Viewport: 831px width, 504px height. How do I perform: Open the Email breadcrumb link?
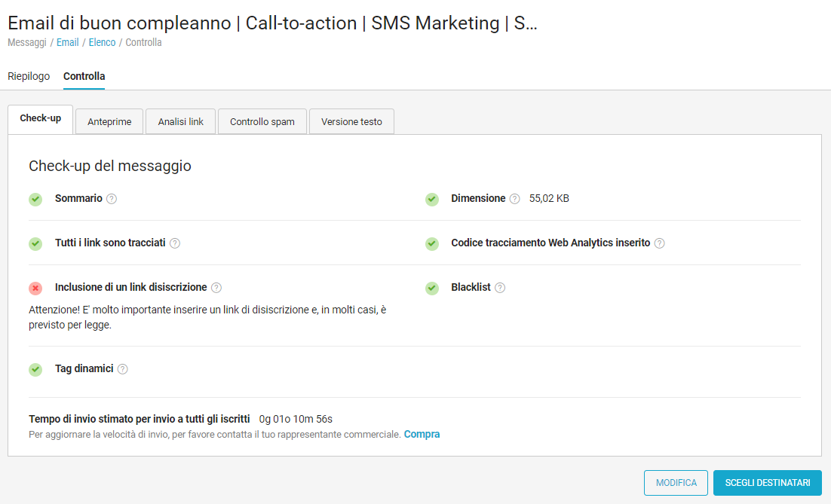point(67,42)
